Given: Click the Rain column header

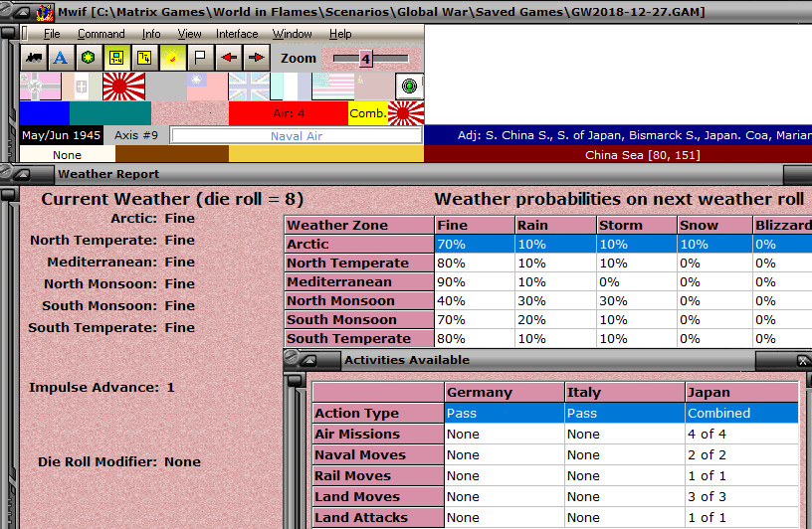Looking at the screenshot, I should (x=555, y=225).
